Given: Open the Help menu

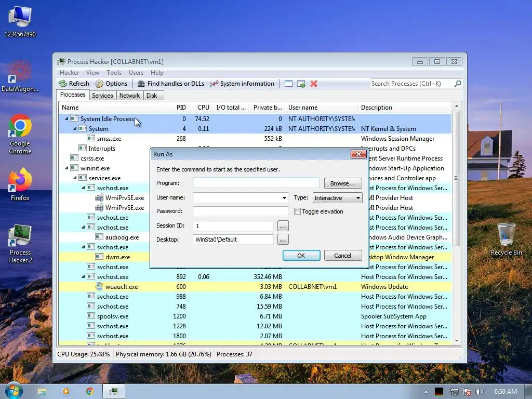Looking at the screenshot, I should (157, 73).
